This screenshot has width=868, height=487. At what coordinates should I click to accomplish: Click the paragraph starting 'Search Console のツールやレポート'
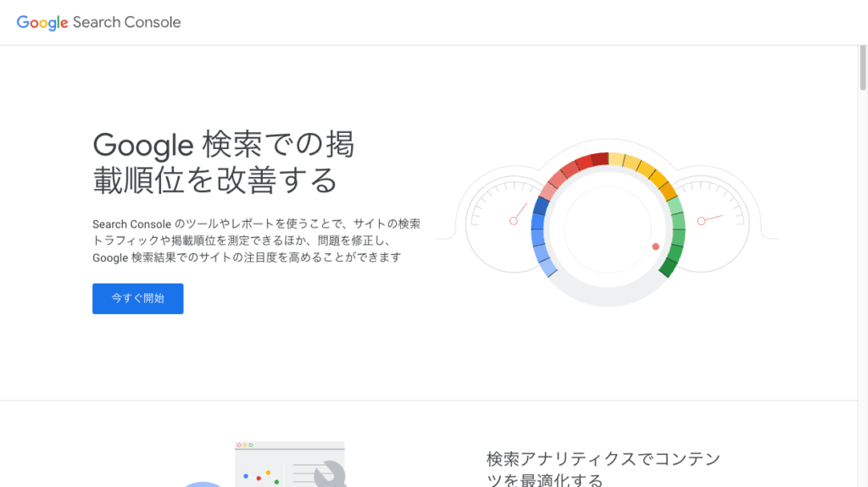(x=256, y=241)
